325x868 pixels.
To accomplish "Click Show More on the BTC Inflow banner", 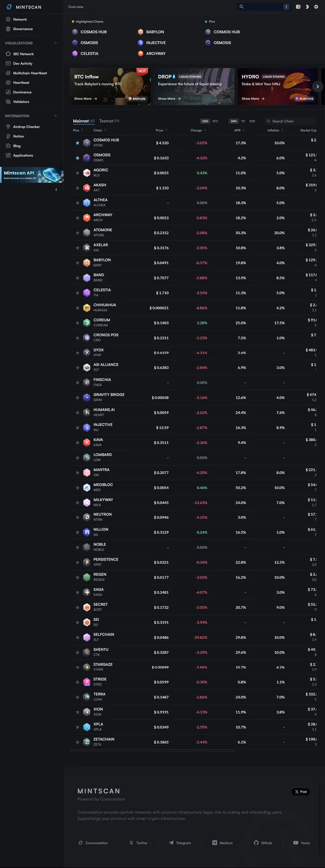I will [83, 98].
